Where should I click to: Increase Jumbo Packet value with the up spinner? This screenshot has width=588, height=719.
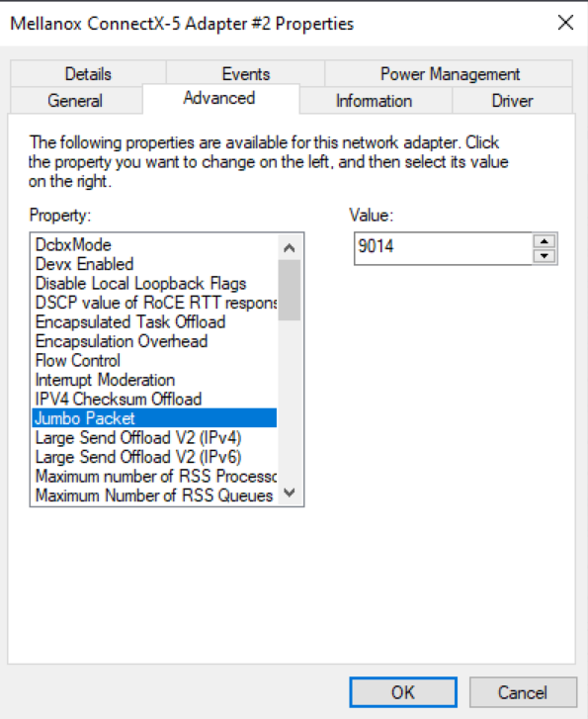click(x=544, y=241)
